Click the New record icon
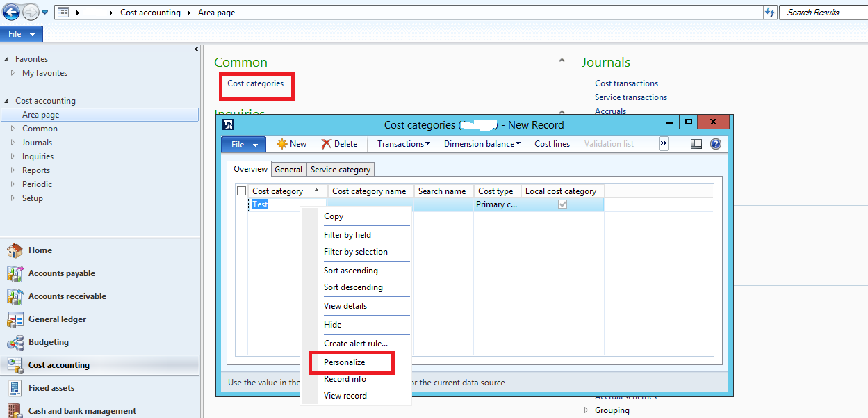The height and width of the screenshot is (418, 868). [x=290, y=143]
